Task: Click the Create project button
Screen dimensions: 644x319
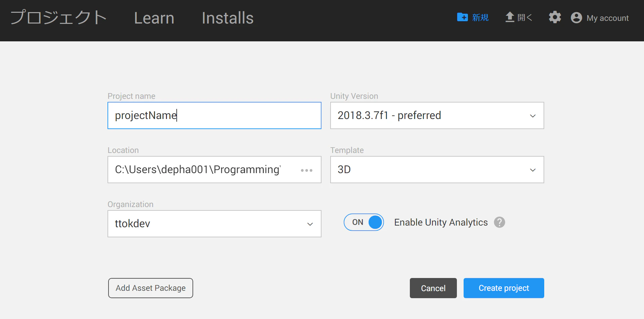Action: (504, 288)
